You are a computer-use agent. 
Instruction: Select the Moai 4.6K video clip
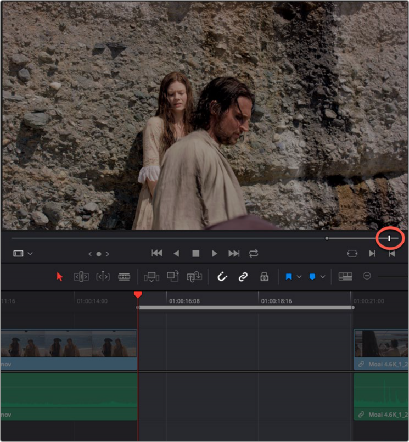[381, 350]
